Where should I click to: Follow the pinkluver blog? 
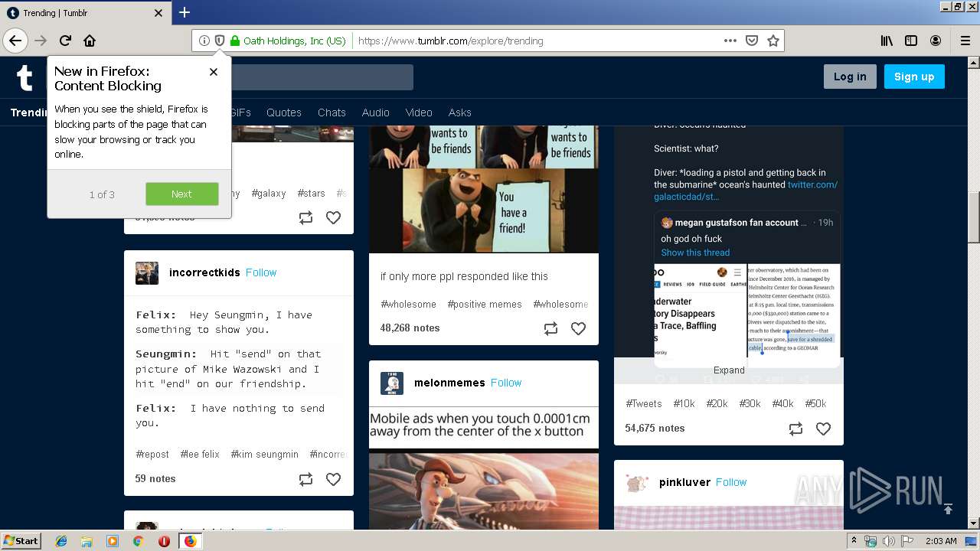(x=731, y=482)
